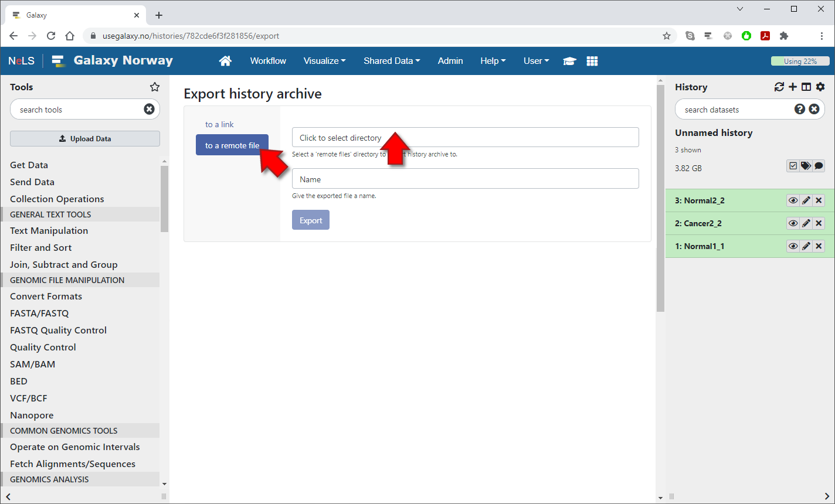Screen dimensions: 835x504
Task: Delete the Normal1_1 dataset
Action: click(819, 246)
